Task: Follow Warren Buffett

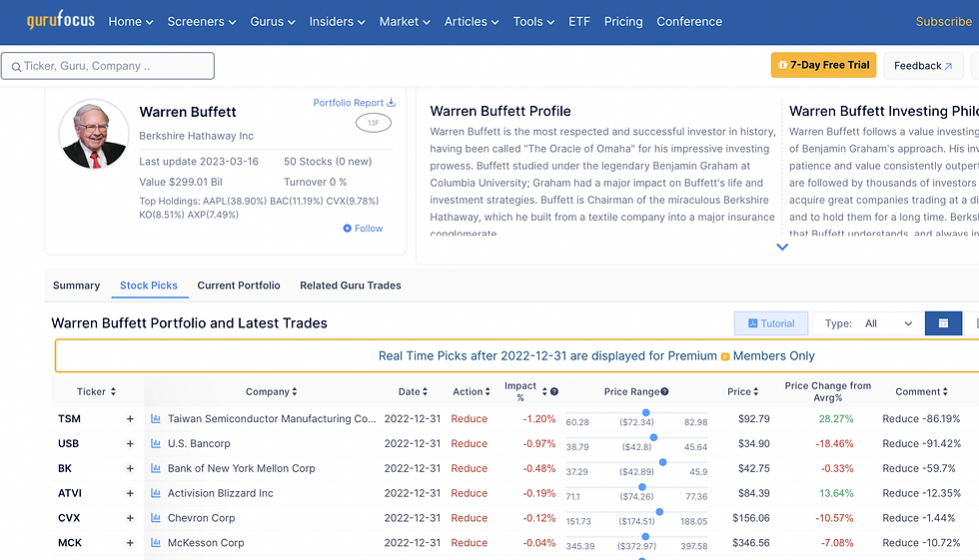Action: point(363,229)
